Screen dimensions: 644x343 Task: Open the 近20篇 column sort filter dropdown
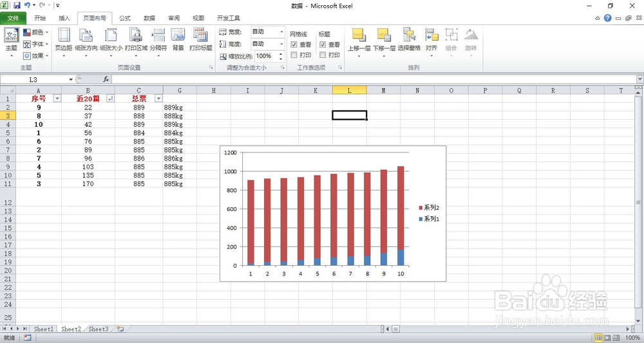click(111, 98)
